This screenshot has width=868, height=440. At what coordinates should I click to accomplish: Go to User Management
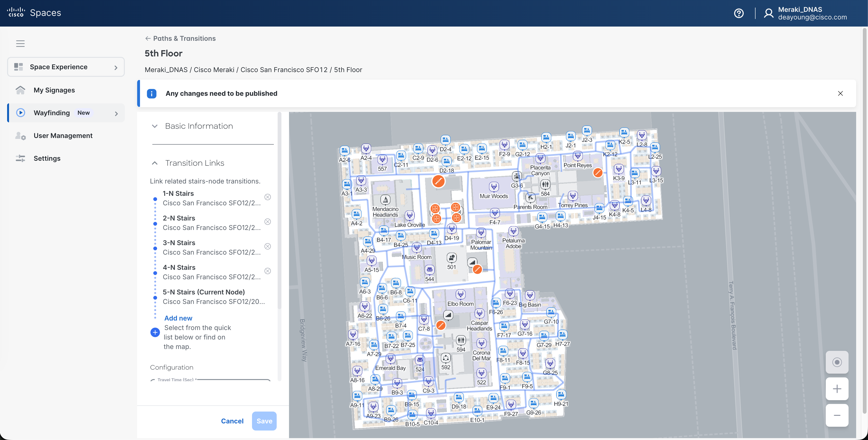click(x=63, y=136)
